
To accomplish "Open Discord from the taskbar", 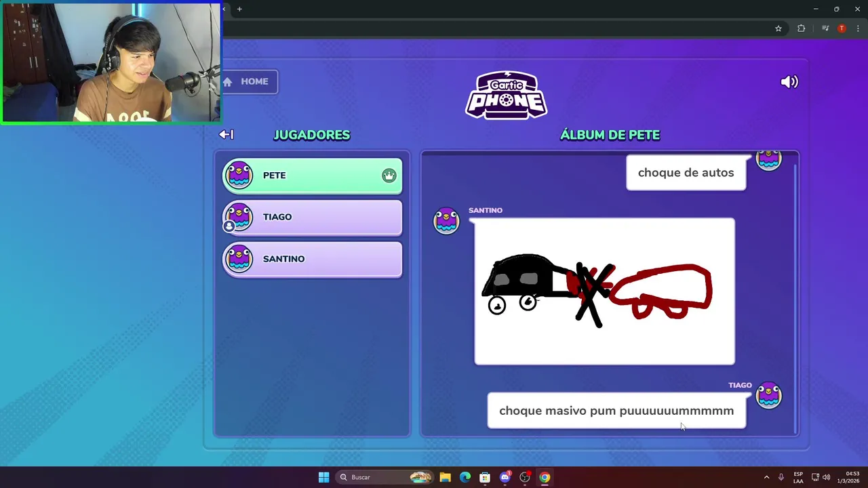I will (505, 477).
